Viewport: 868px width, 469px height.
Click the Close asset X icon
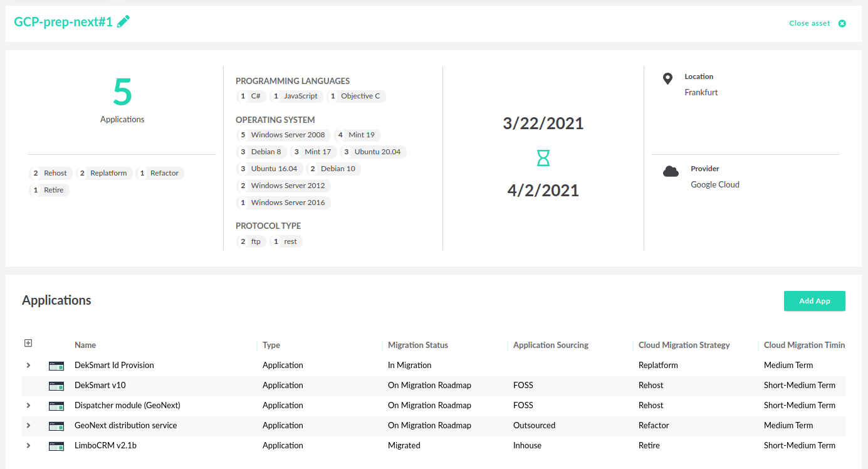842,24
